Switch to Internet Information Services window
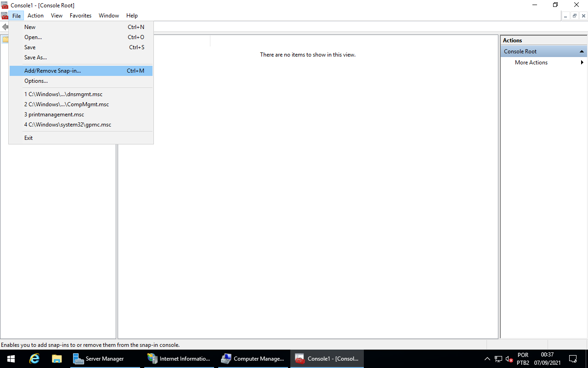Viewport: 588px width, 368px height. pos(179,359)
